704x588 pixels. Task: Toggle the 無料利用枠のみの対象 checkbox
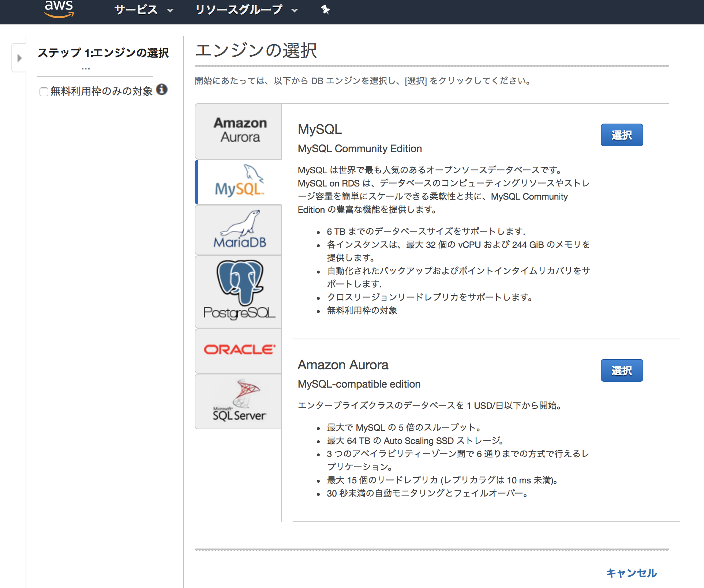(x=44, y=91)
